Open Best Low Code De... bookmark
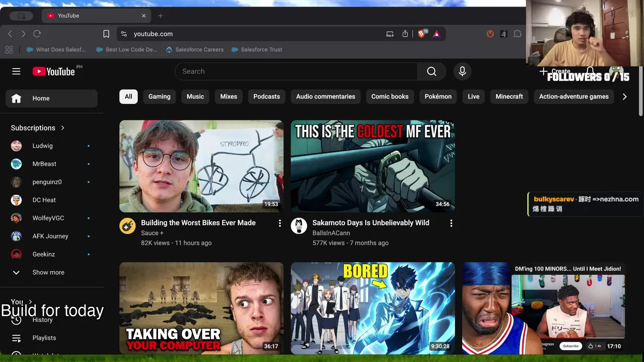Viewport: 644px width, 362px height. coord(126,49)
